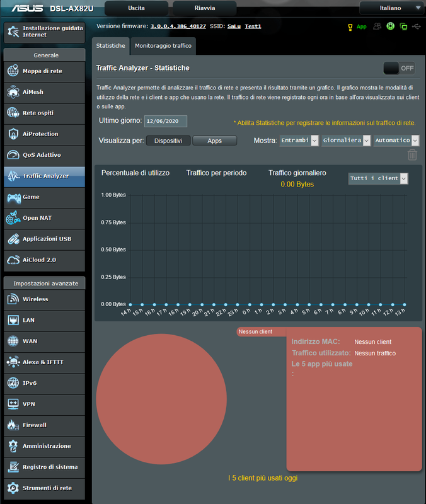
Task: Click the Nessun client legend label
Action: (255, 332)
